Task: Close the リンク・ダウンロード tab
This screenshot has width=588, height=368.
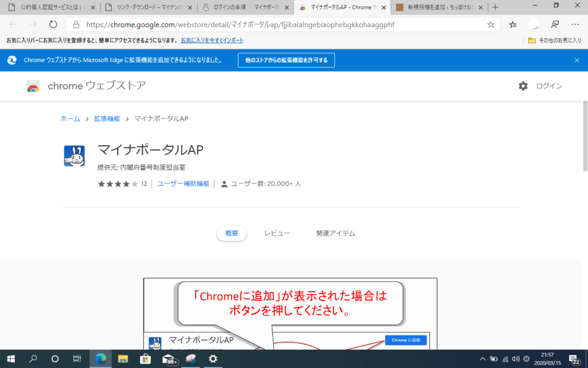Action: [x=189, y=7]
